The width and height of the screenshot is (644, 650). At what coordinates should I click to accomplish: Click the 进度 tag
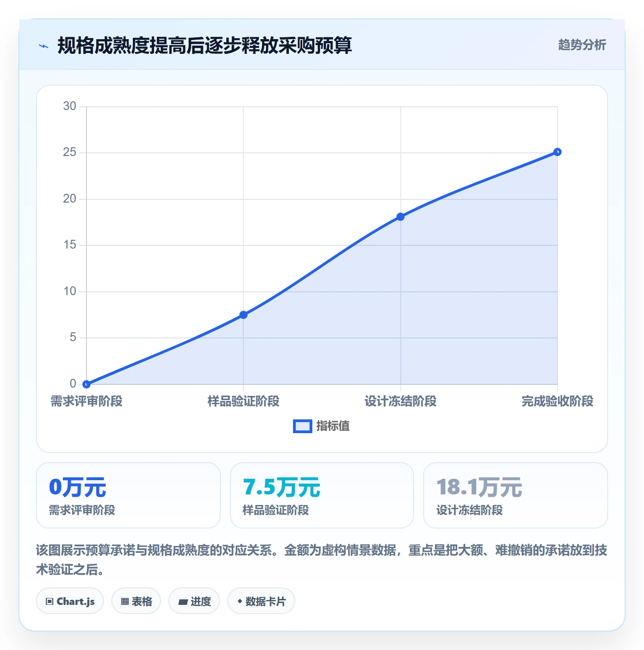[x=194, y=601]
